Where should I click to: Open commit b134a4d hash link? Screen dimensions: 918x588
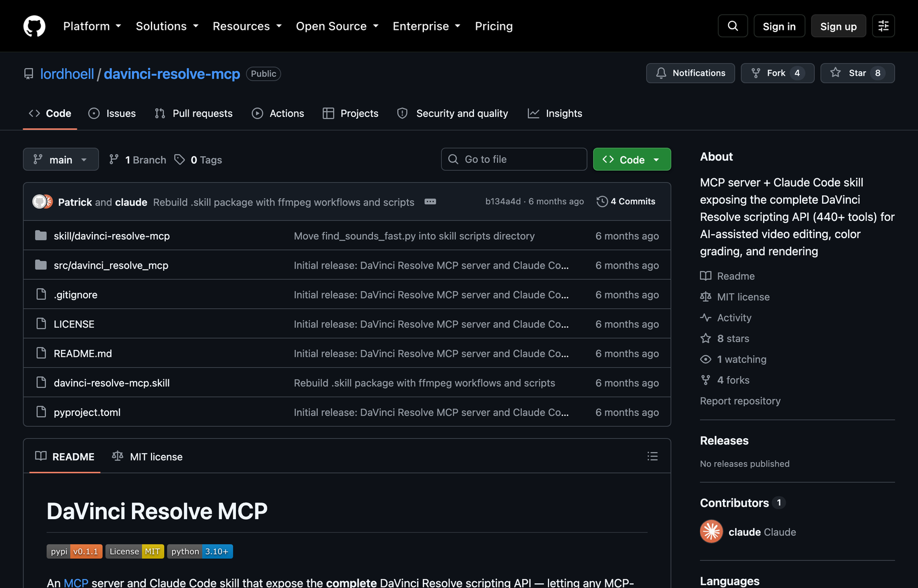(503, 201)
